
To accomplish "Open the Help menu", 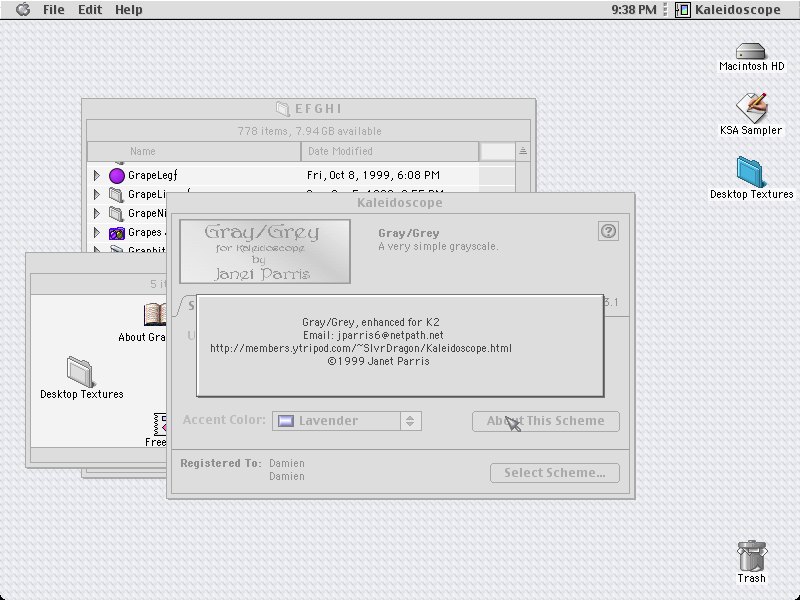I will click(x=129, y=10).
